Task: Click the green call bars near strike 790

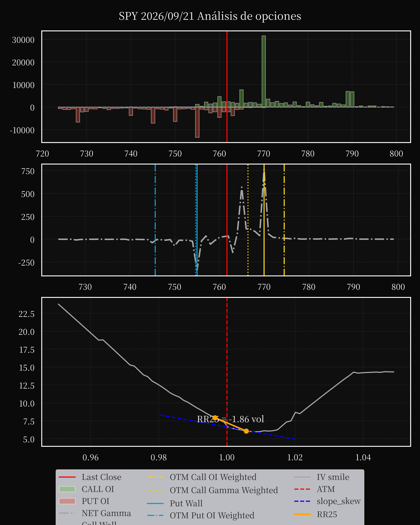Action: point(350,99)
